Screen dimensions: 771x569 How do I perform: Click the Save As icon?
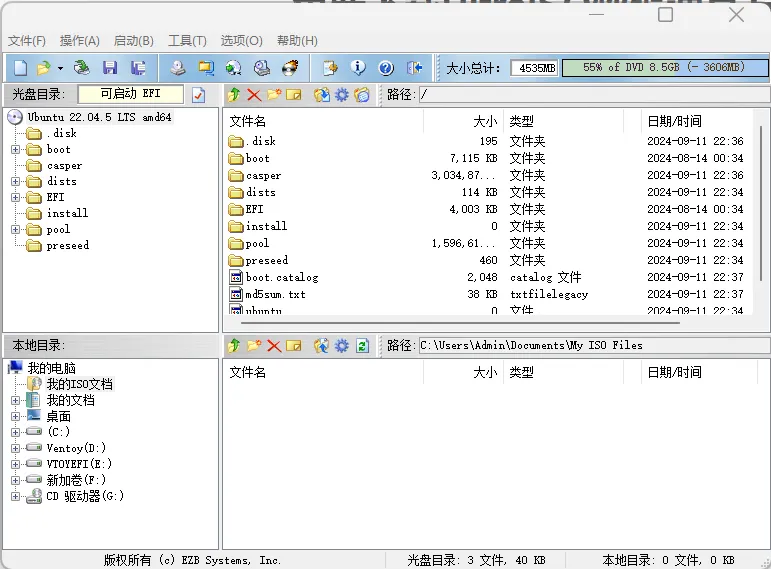[138, 68]
